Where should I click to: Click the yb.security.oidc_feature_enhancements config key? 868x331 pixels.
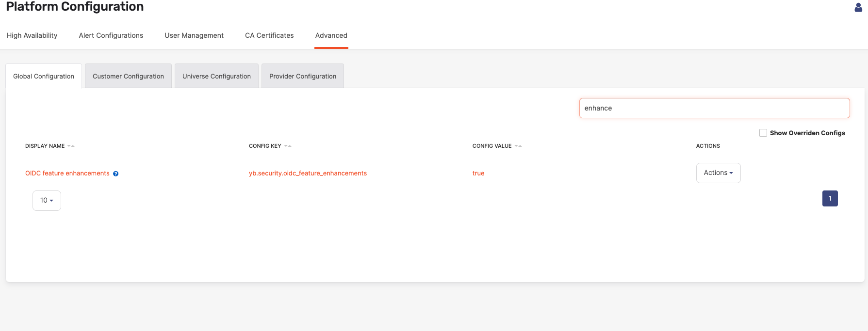tap(308, 173)
